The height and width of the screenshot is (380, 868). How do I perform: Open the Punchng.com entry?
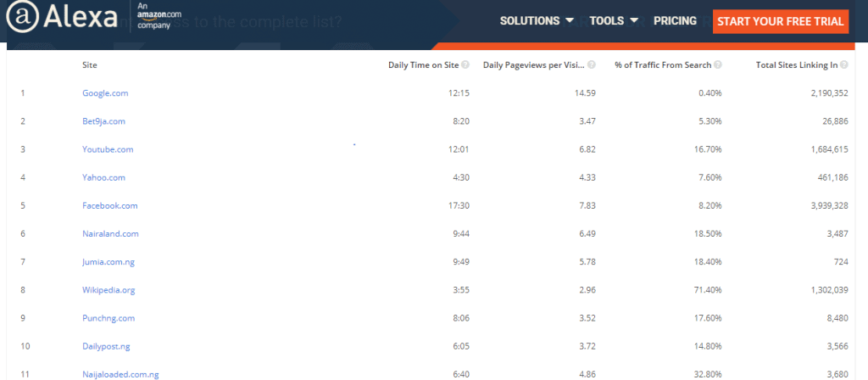point(108,319)
